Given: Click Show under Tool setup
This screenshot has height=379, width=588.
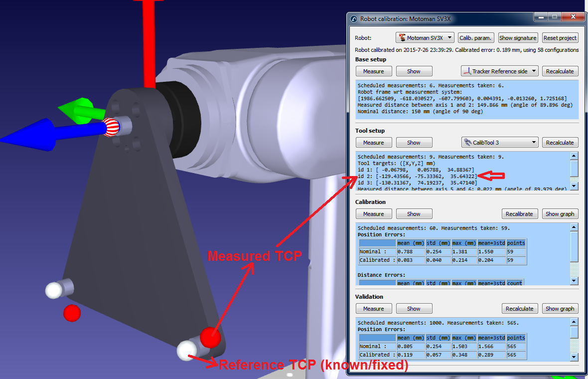Looking at the screenshot, I should tap(414, 142).
